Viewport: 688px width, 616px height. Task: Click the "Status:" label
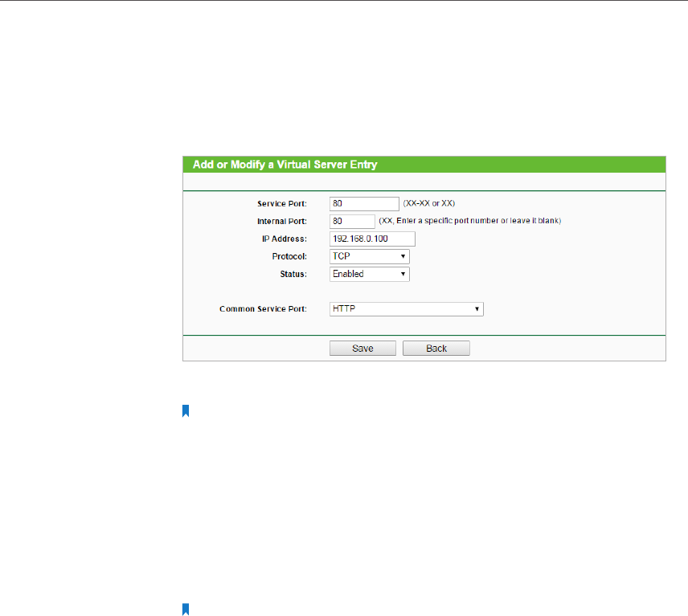coord(293,274)
